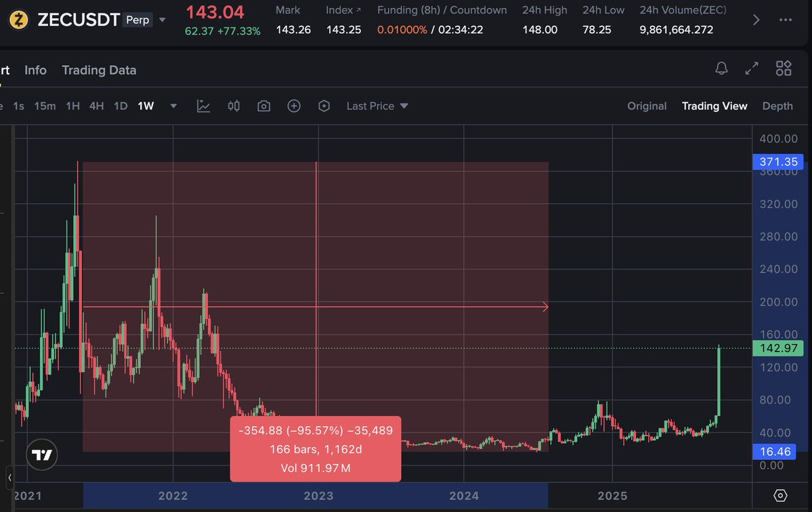
Task: Click the 2023 time axis label
Action: 318,496
